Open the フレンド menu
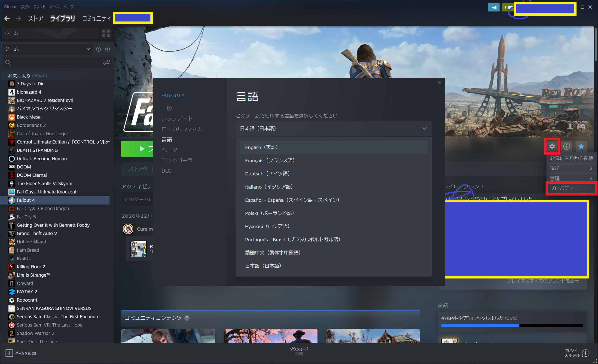 coord(39,6)
